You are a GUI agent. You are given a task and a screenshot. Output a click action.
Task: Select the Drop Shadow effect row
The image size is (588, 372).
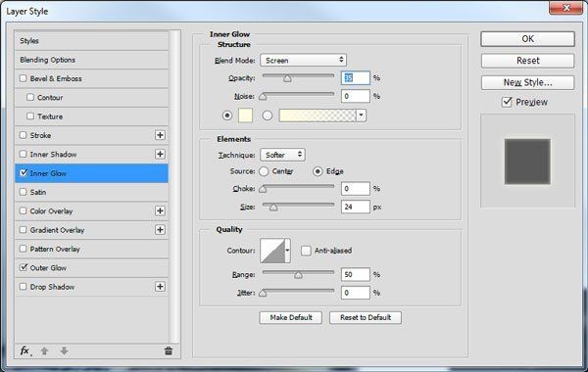click(x=91, y=287)
